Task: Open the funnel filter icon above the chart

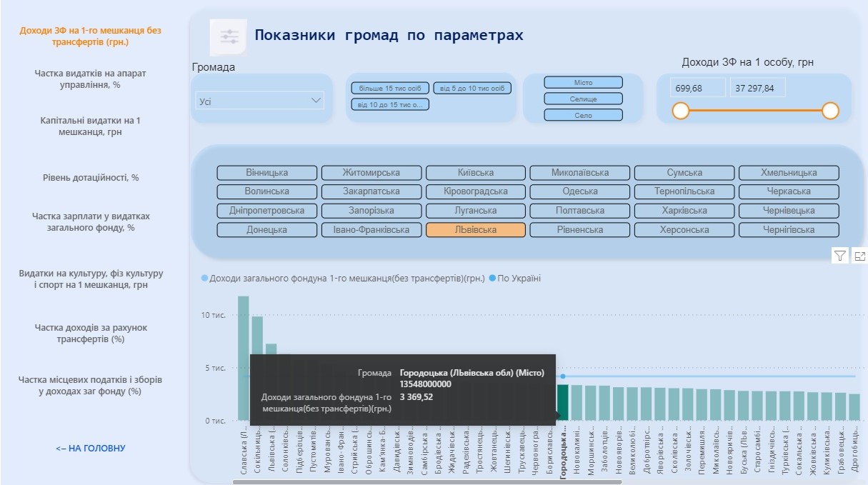Action: pos(840,256)
